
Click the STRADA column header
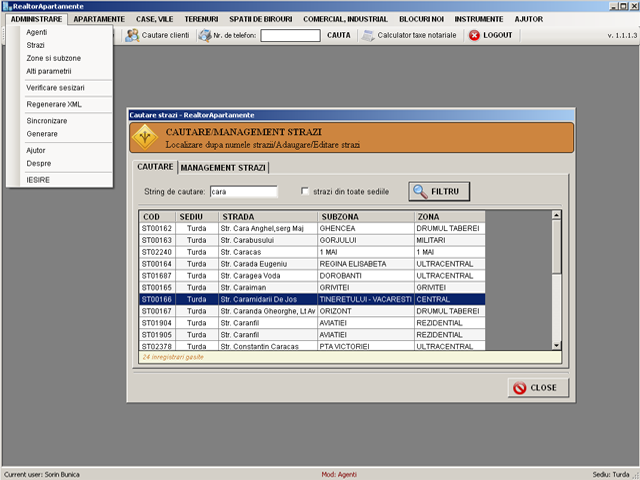pos(267,216)
